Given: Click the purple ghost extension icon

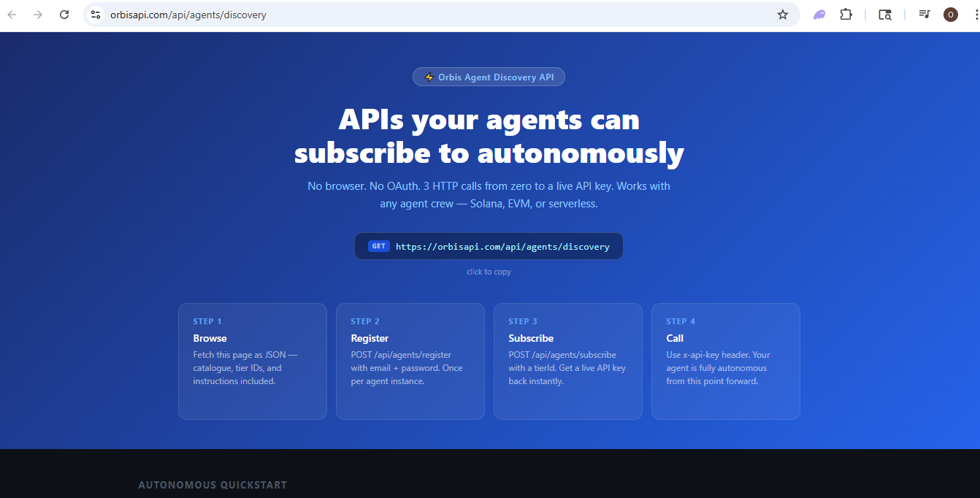Looking at the screenshot, I should pos(819,14).
